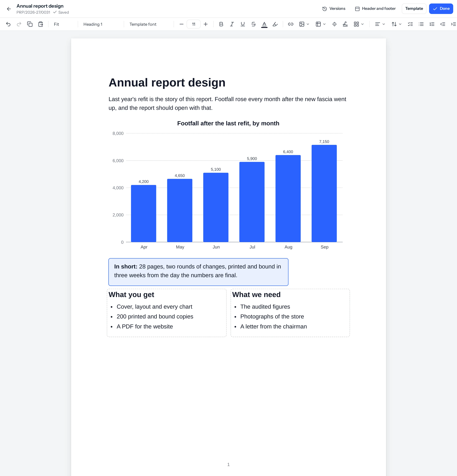Click the Photographs of the store bullet
Viewport: 457px width, 476px height.
(x=272, y=316)
